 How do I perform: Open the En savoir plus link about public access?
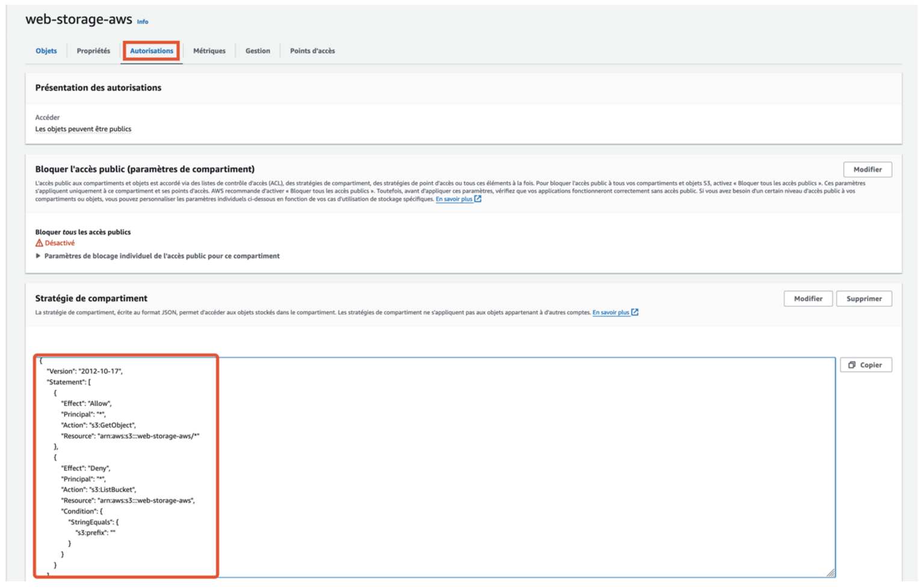click(455, 198)
